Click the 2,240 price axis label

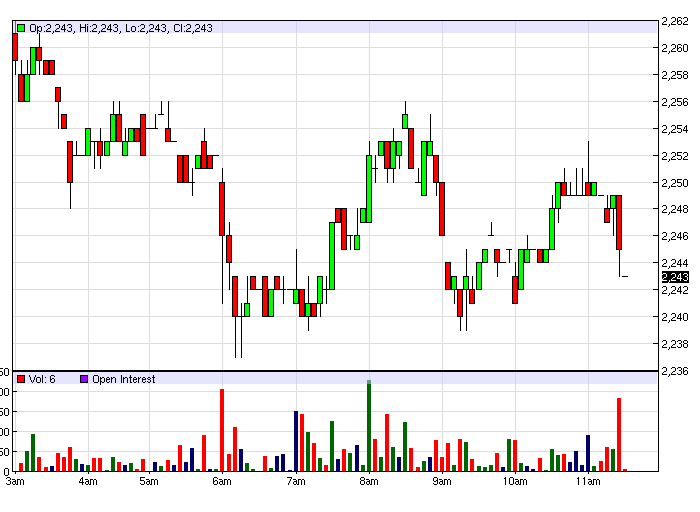[x=675, y=317]
